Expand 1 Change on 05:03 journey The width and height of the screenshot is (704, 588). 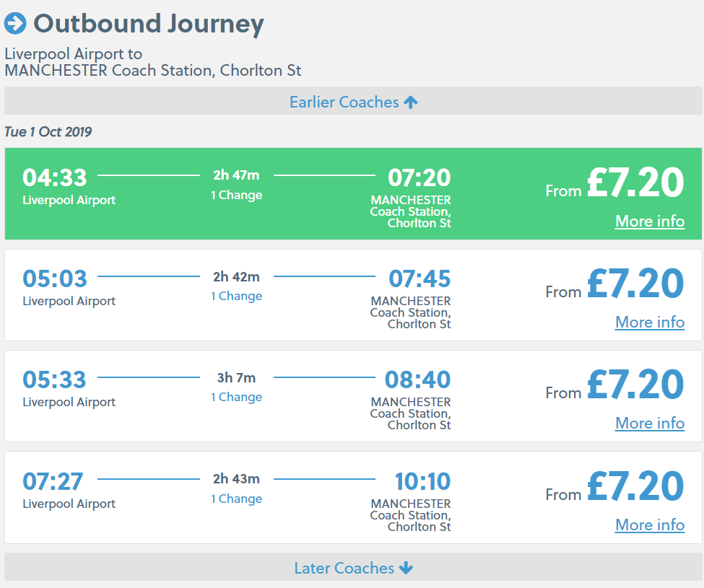pyautogui.click(x=237, y=296)
